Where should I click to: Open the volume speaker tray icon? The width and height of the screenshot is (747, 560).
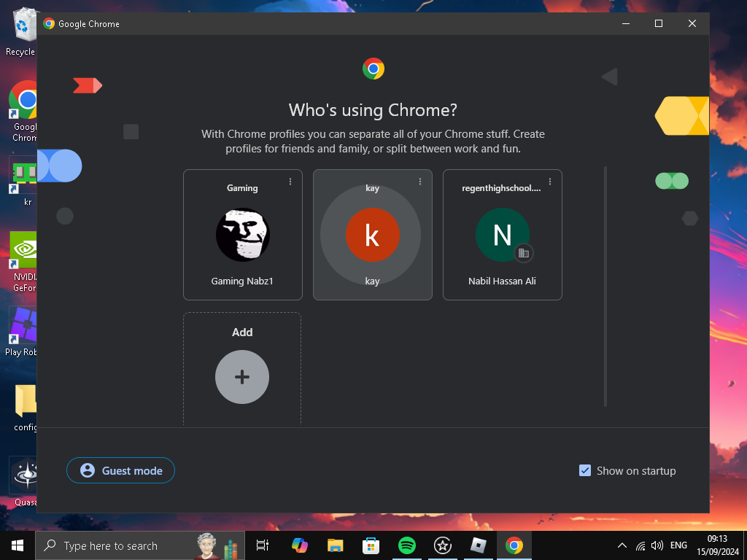click(x=657, y=545)
